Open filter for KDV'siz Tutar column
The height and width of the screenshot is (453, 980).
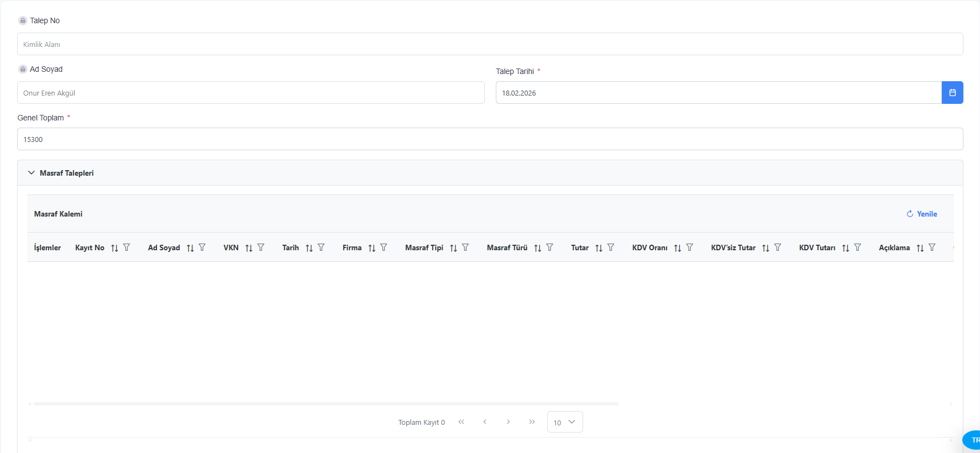coord(778,247)
